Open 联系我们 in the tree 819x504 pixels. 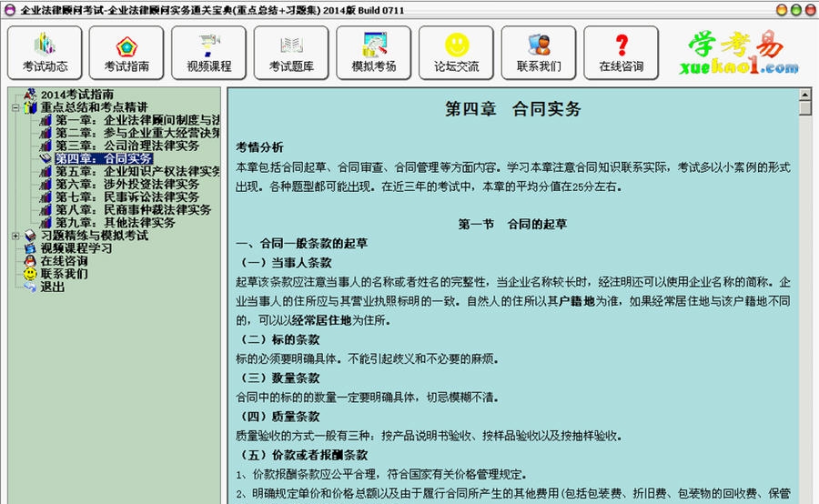(65, 274)
